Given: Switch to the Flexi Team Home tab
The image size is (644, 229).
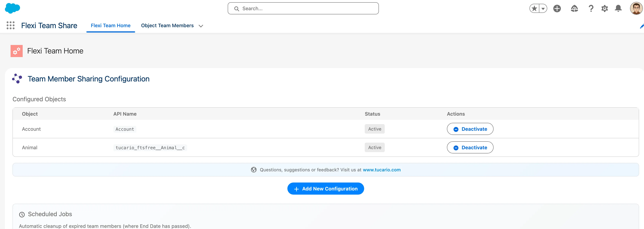Looking at the screenshot, I should 111,25.
